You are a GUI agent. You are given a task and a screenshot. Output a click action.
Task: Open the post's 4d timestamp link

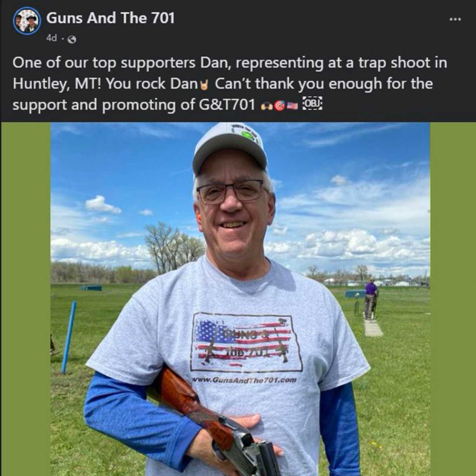[x=51, y=38]
